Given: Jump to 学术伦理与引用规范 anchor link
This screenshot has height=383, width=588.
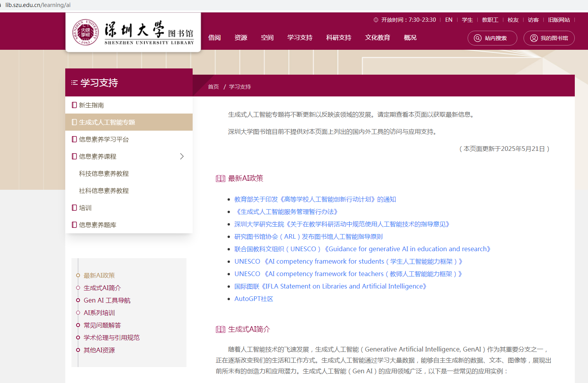Looking at the screenshot, I should [111, 338].
